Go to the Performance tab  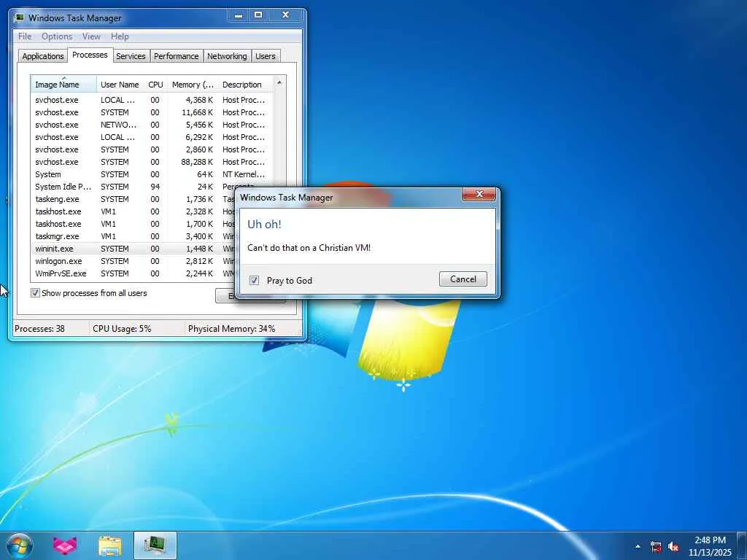[177, 56]
